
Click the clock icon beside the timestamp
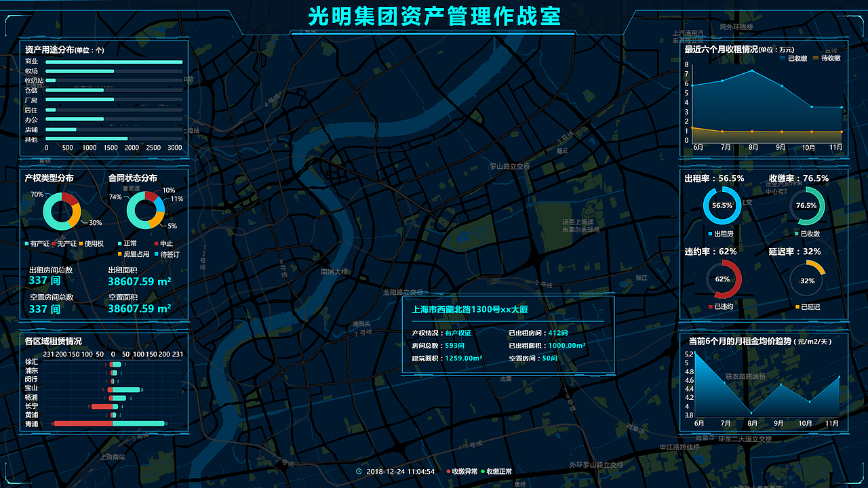coord(359,471)
